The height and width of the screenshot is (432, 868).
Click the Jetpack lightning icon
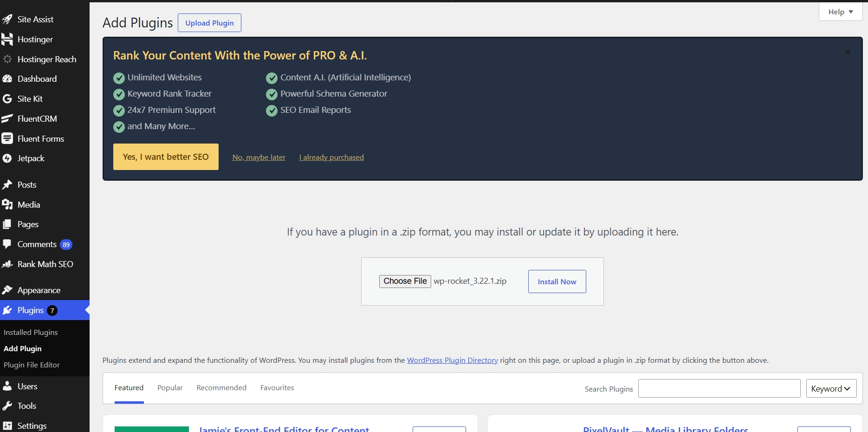[x=7, y=158]
